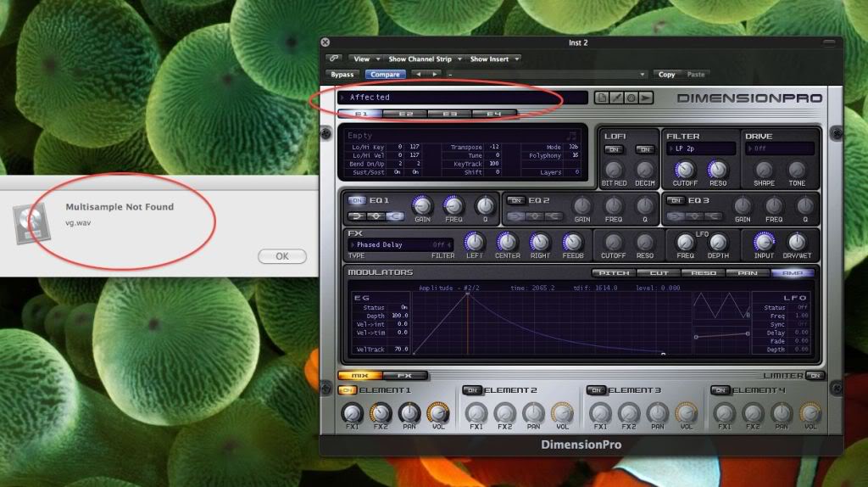Select the AMP modulator tab

coord(793,272)
